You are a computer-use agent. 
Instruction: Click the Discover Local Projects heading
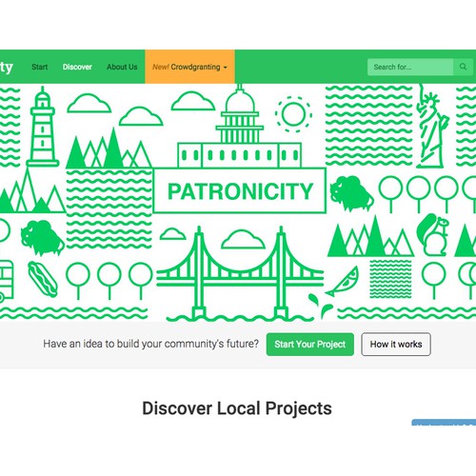pos(237,408)
